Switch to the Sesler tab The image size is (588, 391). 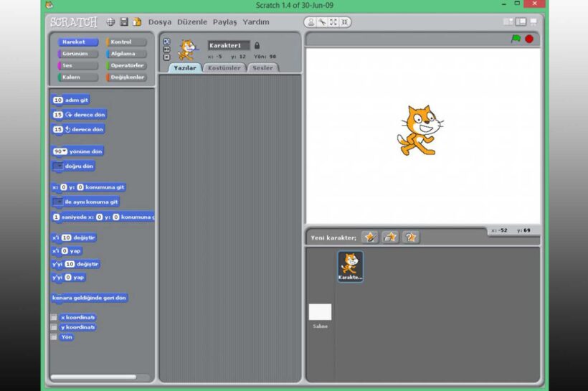(x=262, y=67)
